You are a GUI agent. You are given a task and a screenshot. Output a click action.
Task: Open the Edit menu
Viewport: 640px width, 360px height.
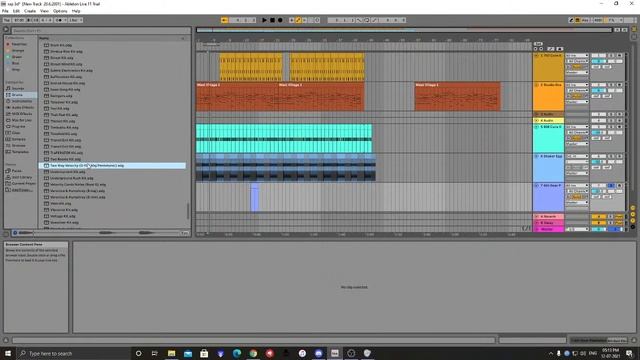(x=16, y=11)
